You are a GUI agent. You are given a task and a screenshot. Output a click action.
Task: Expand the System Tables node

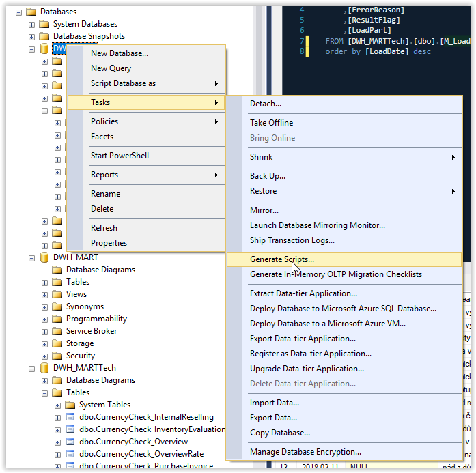pyautogui.click(x=57, y=405)
